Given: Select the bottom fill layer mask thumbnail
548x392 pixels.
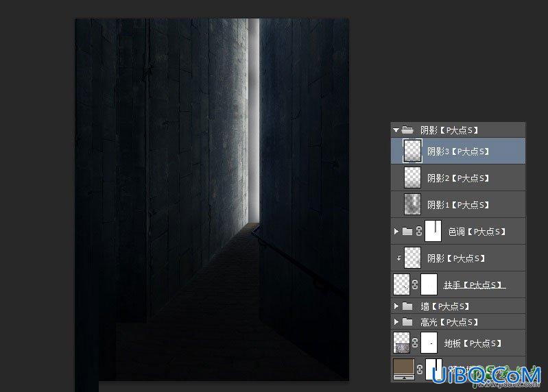Looking at the screenshot, I should pos(433,369).
